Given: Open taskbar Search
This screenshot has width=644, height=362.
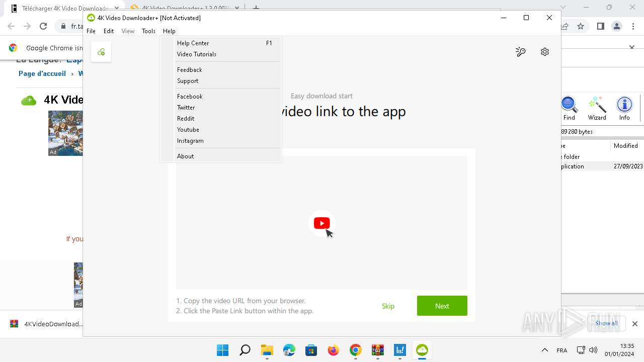Looking at the screenshot, I should [245, 350].
